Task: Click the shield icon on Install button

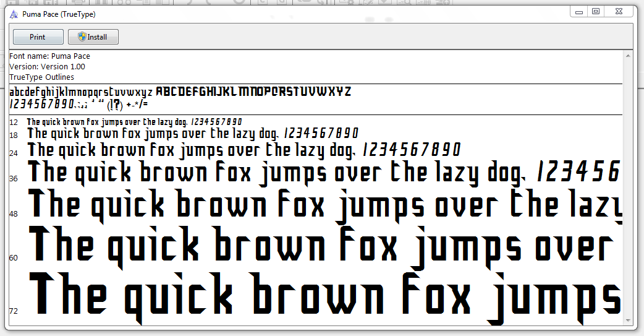Action: point(82,37)
